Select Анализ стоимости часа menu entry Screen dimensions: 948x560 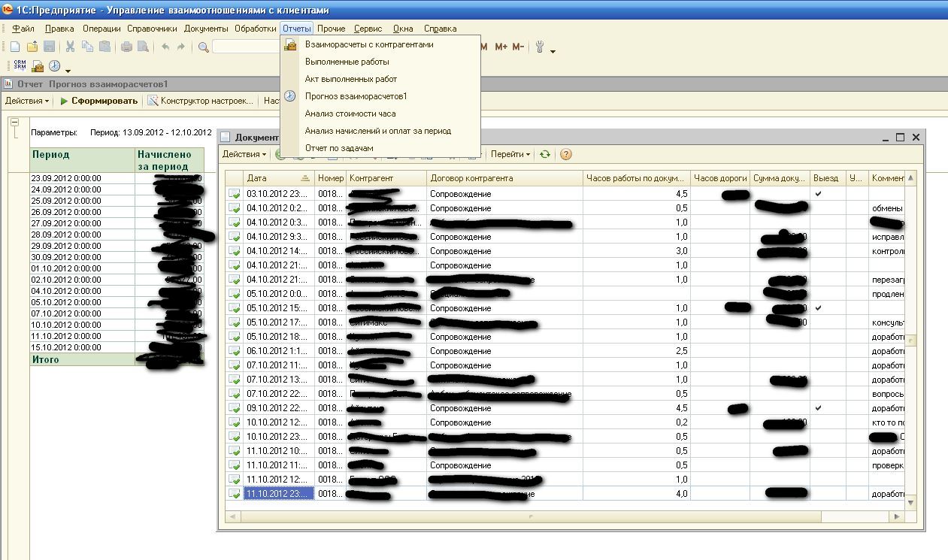pos(380,114)
